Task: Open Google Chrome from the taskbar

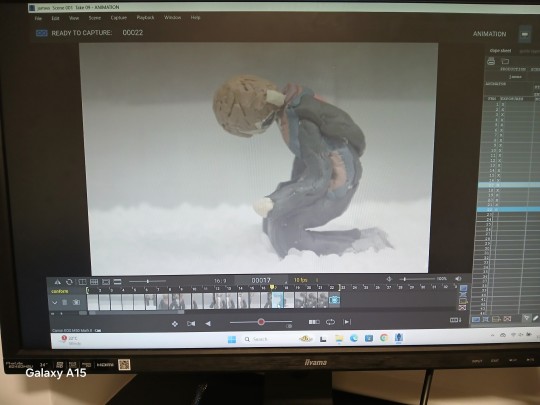Action: coord(384,338)
